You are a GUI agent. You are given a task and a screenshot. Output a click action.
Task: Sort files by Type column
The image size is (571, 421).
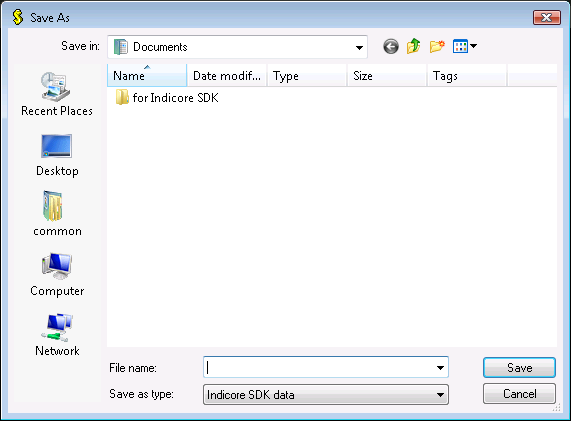tap(307, 75)
